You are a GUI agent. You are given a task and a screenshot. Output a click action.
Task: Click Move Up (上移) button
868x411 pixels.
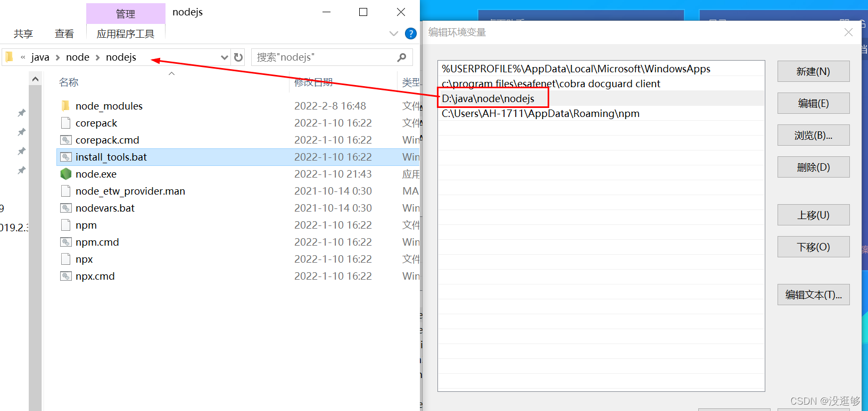point(813,215)
